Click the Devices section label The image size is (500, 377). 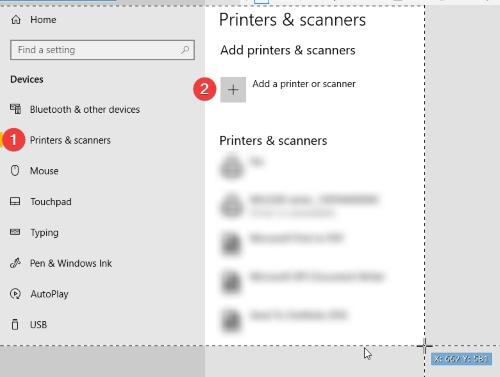coord(27,79)
